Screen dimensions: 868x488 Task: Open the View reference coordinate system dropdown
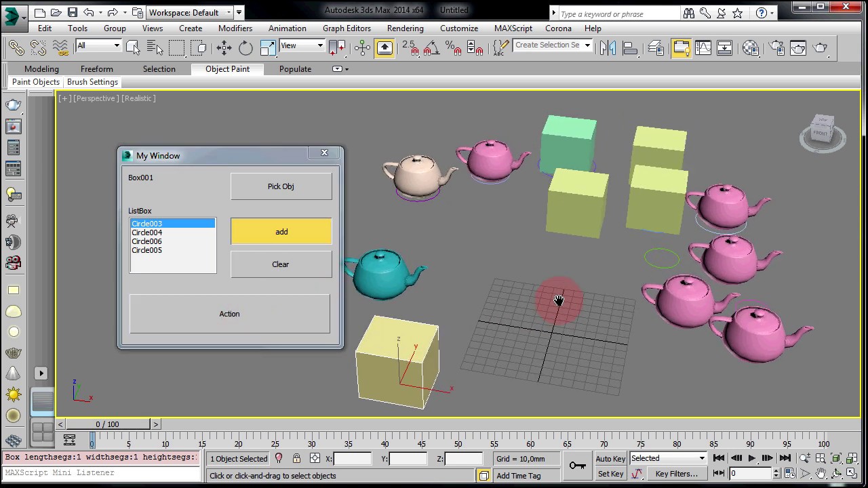[x=302, y=46]
